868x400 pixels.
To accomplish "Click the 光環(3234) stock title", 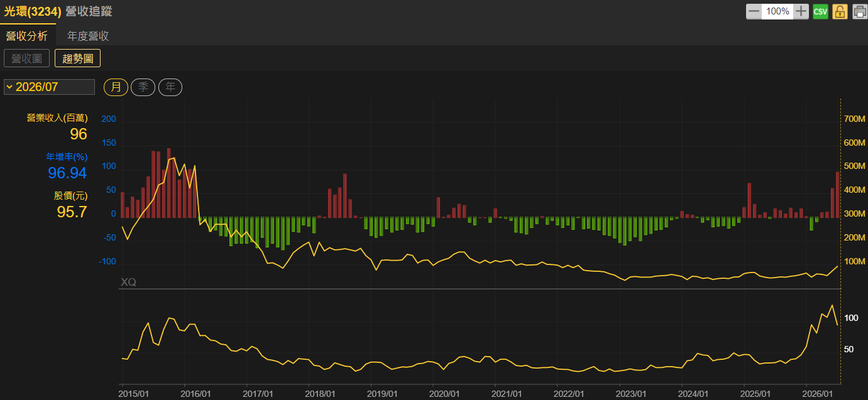I will tap(33, 11).
